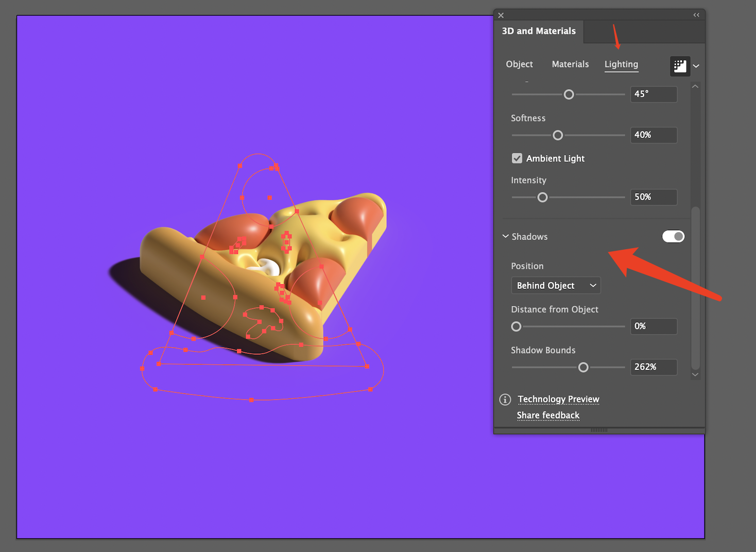Viewport: 756px width, 552px height.
Task: Select the Lighting tab
Action: (x=621, y=64)
